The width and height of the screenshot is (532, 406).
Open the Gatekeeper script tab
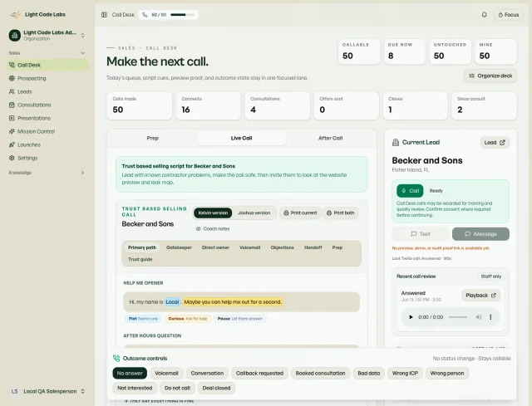pyautogui.click(x=180, y=247)
